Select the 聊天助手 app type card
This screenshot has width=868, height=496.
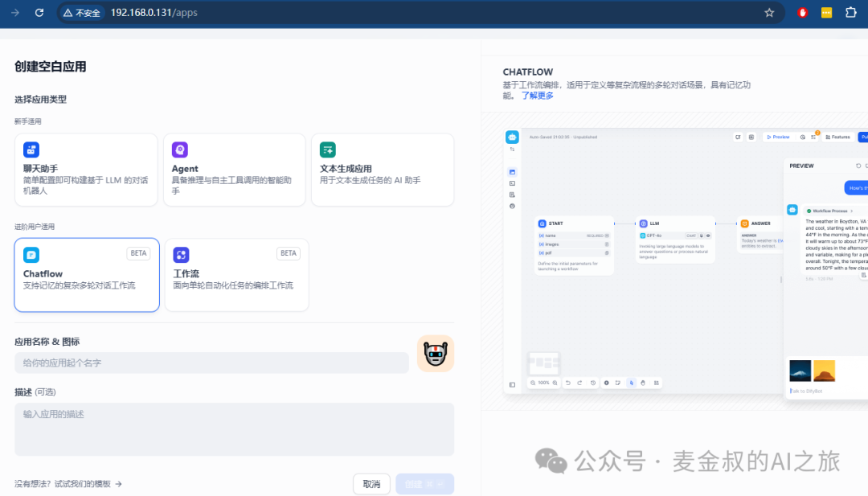(x=86, y=170)
